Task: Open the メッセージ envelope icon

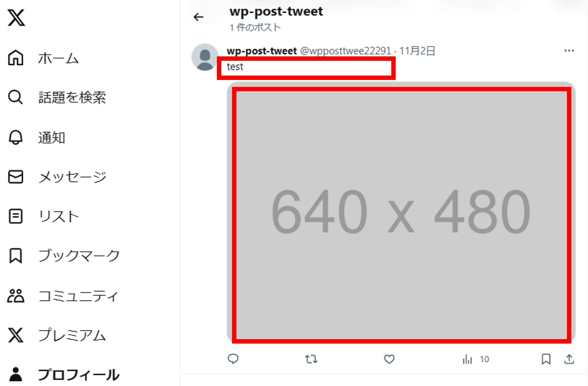Action: pyautogui.click(x=16, y=177)
